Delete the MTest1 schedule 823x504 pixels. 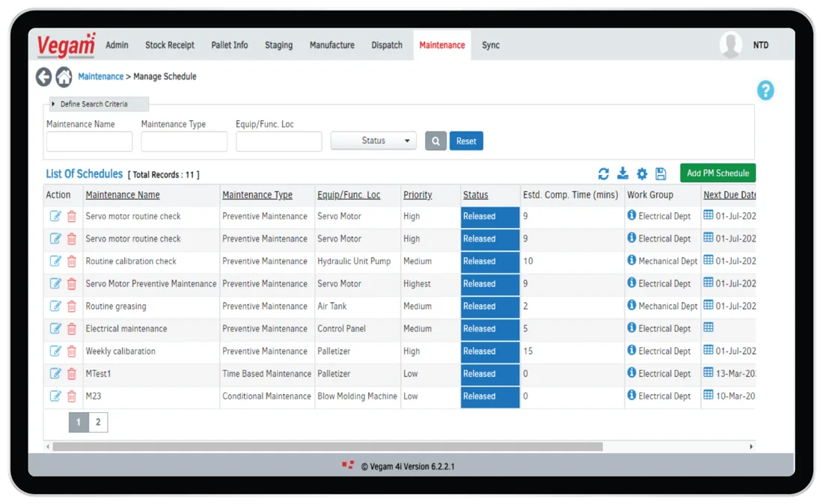point(72,374)
